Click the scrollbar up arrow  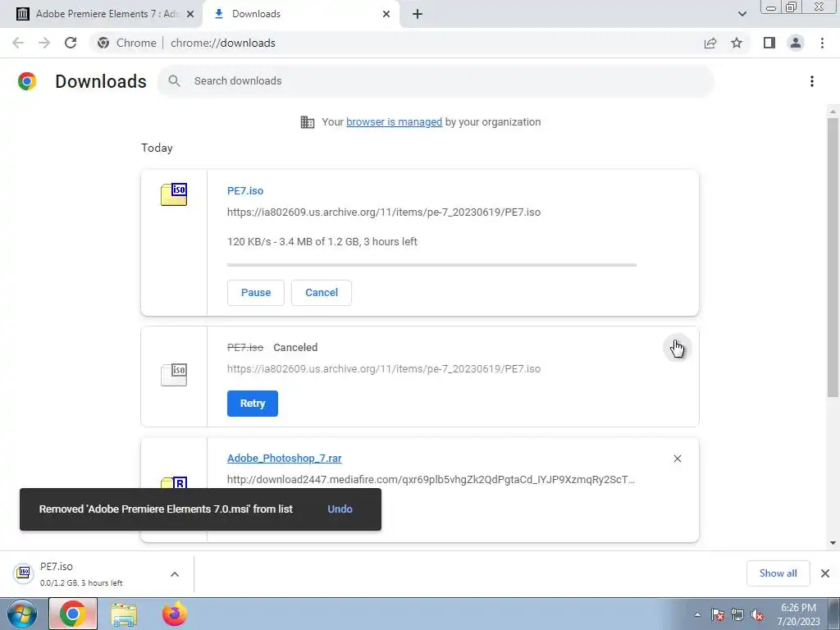833,112
